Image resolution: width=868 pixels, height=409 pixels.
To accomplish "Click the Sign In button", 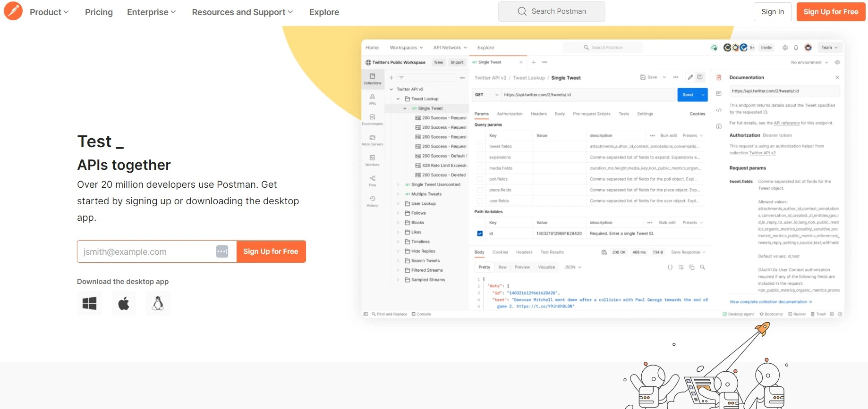I will click(x=773, y=12).
